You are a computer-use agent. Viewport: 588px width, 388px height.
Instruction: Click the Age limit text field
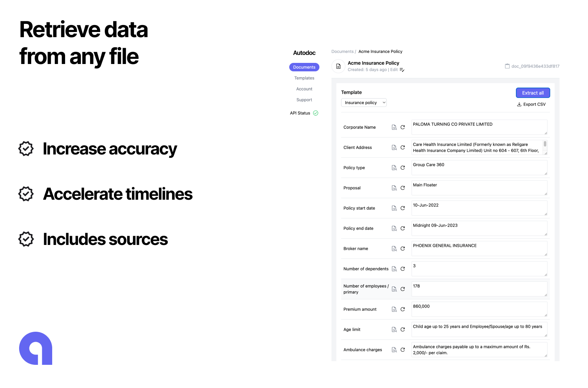[479, 330]
